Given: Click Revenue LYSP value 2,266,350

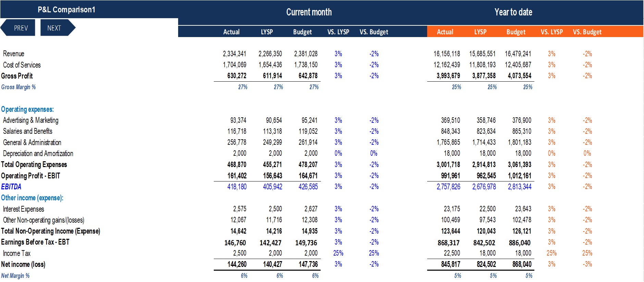Looking at the screenshot, I should pyautogui.click(x=270, y=54).
